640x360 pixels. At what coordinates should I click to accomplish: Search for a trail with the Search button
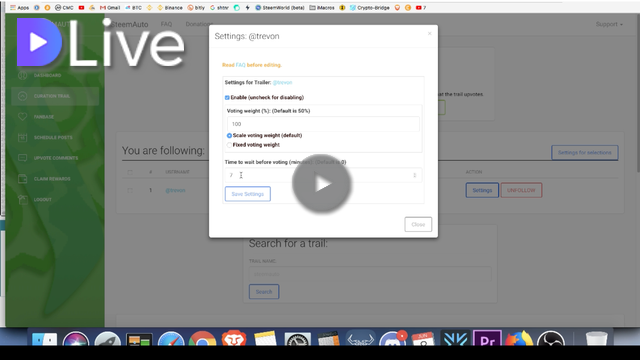264,292
